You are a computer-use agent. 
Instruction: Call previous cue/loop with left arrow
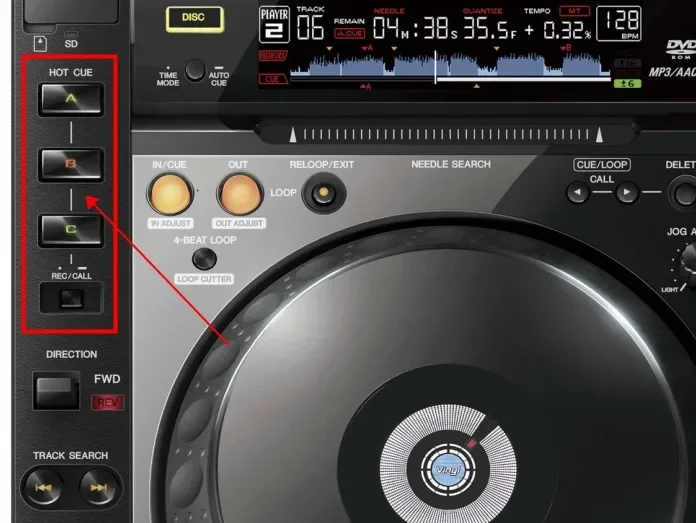click(x=577, y=192)
